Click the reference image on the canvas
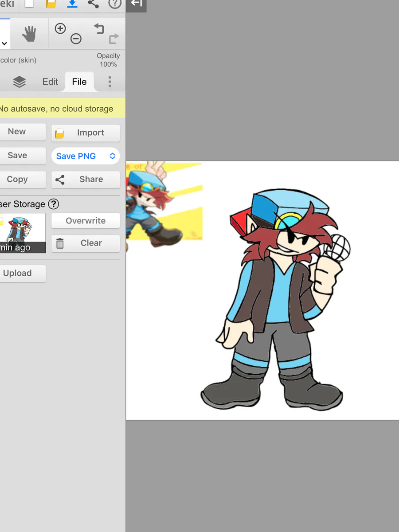 [164, 205]
